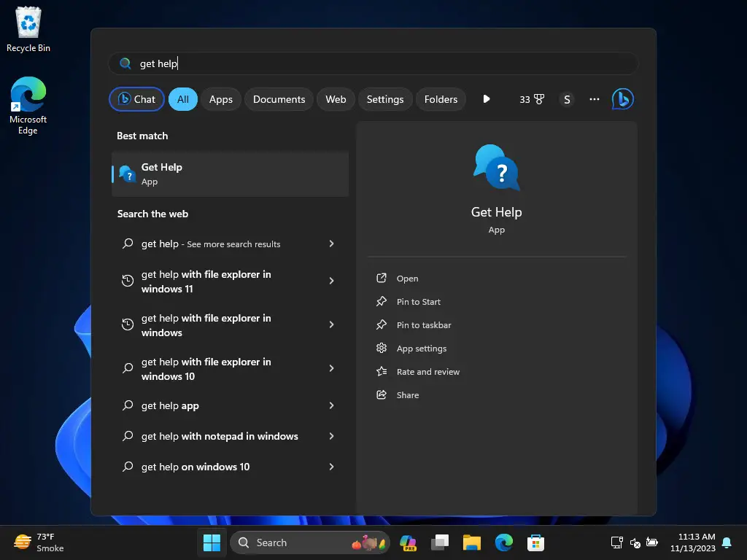Show more filter tabs with play arrow
Screen dimensions: 747x560
click(x=486, y=99)
